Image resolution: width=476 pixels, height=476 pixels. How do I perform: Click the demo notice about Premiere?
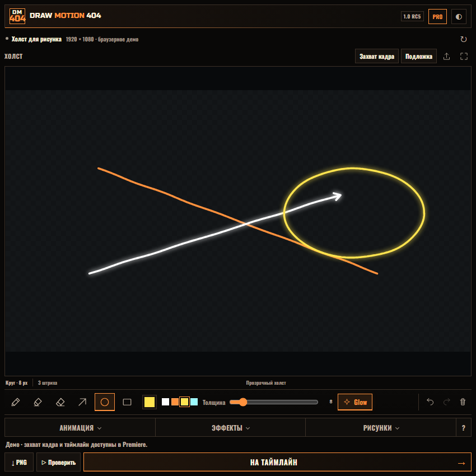pos(76,445)
